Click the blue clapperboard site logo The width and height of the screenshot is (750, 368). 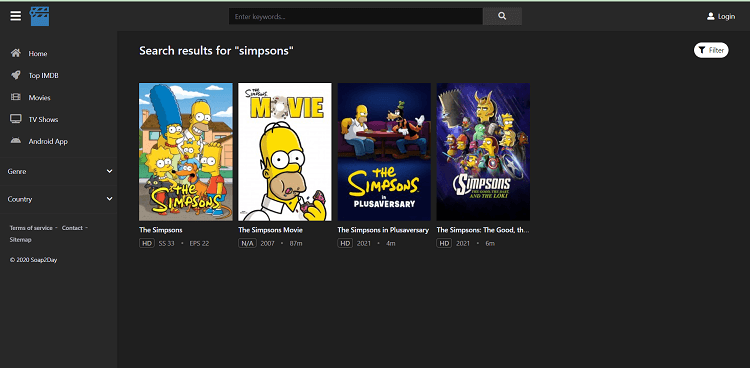click(39, 16)
